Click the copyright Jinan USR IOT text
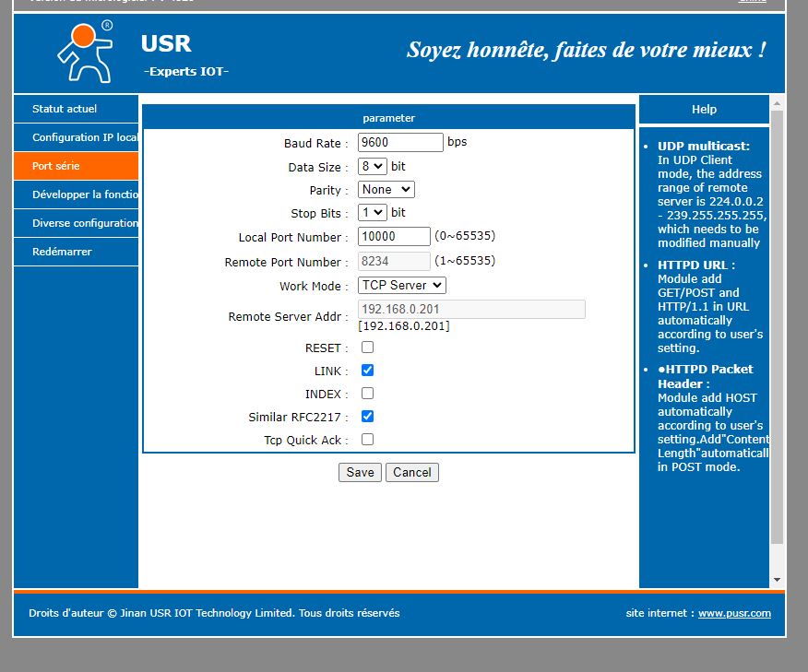This screenshot has height=672, width=808. [214, 613]
